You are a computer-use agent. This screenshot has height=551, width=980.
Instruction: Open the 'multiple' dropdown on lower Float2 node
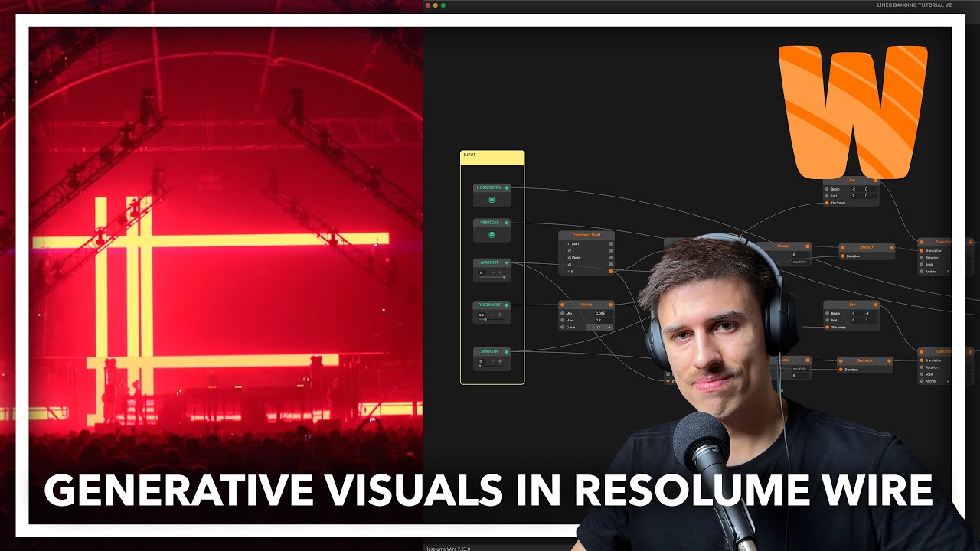[799, 369]
